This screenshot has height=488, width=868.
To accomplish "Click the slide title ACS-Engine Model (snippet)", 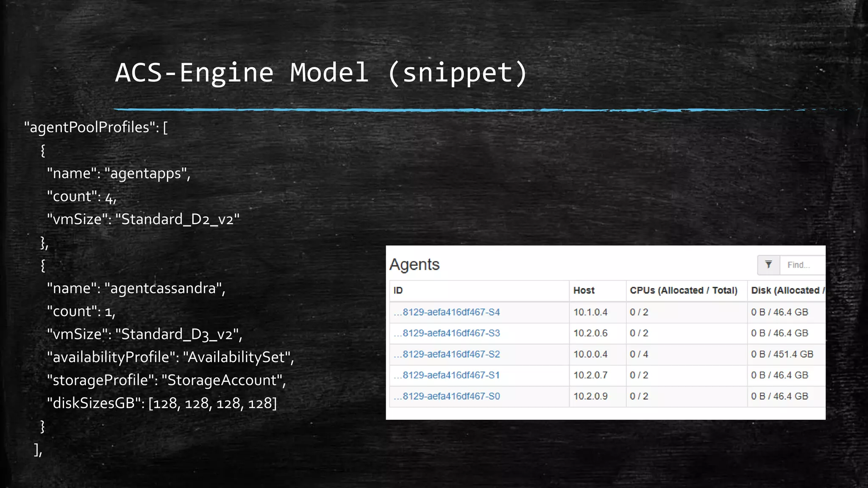I will coord(321,72).
